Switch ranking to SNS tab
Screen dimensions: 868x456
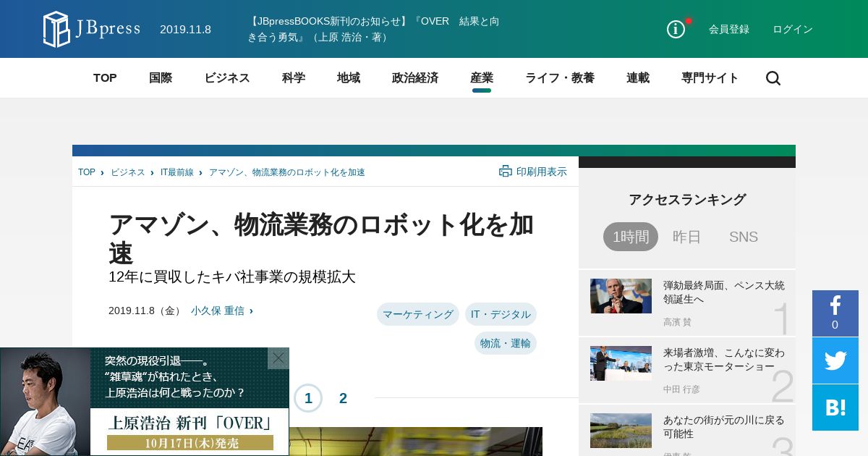click(x=744, y=237)
